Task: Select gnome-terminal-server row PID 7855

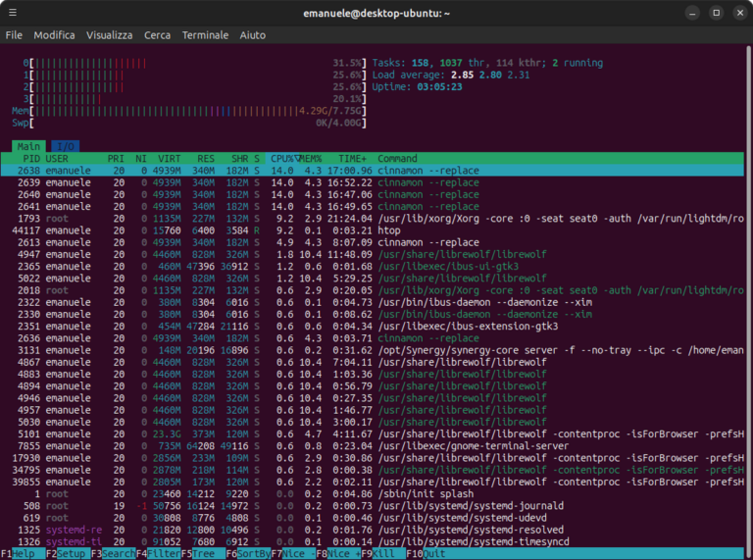Action: point(373,446)
